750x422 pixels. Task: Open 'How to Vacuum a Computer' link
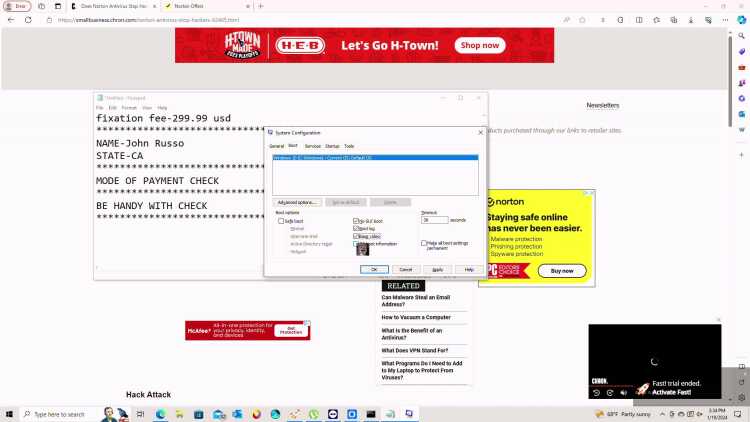pyautogui.click(x=416, y=317)
